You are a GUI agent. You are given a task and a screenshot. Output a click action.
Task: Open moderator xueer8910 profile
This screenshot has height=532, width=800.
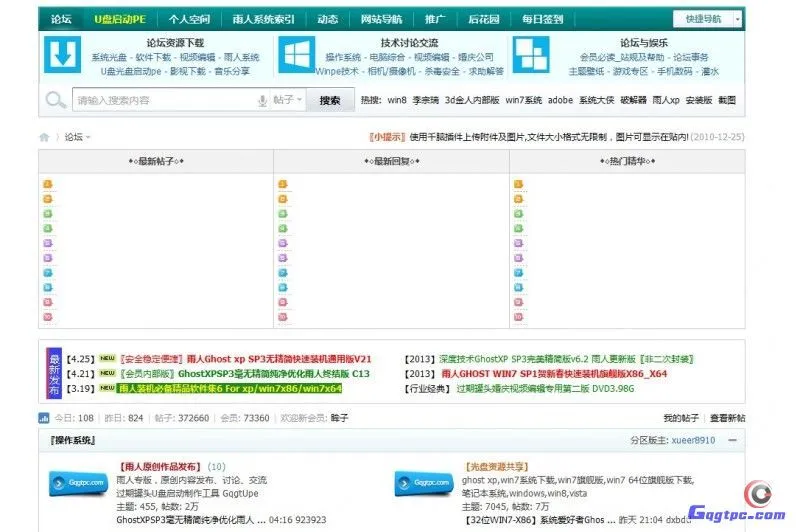pyautogui.click(x=693, y=440)
